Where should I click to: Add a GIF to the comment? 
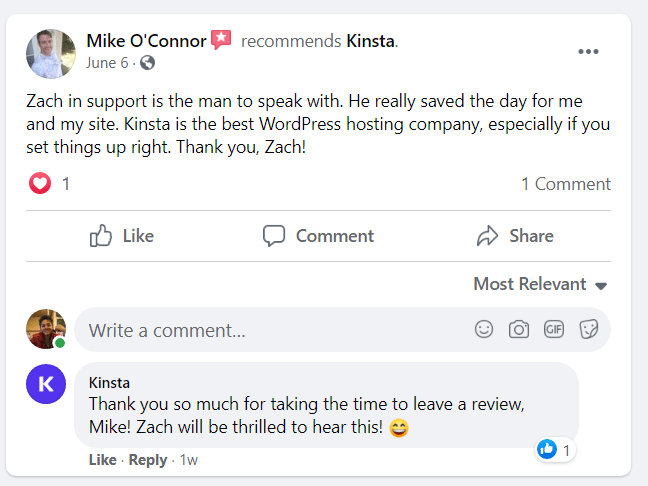coord(553,329)
